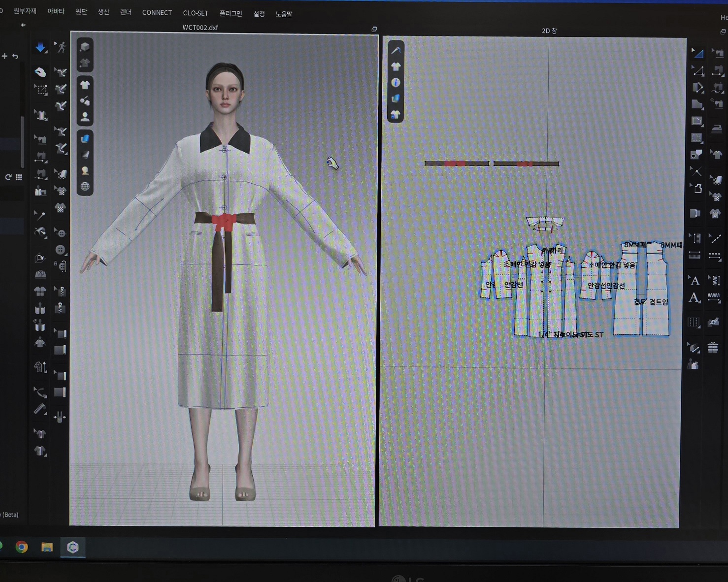Expand the globe environment options in 3D view

coord(85,187)
